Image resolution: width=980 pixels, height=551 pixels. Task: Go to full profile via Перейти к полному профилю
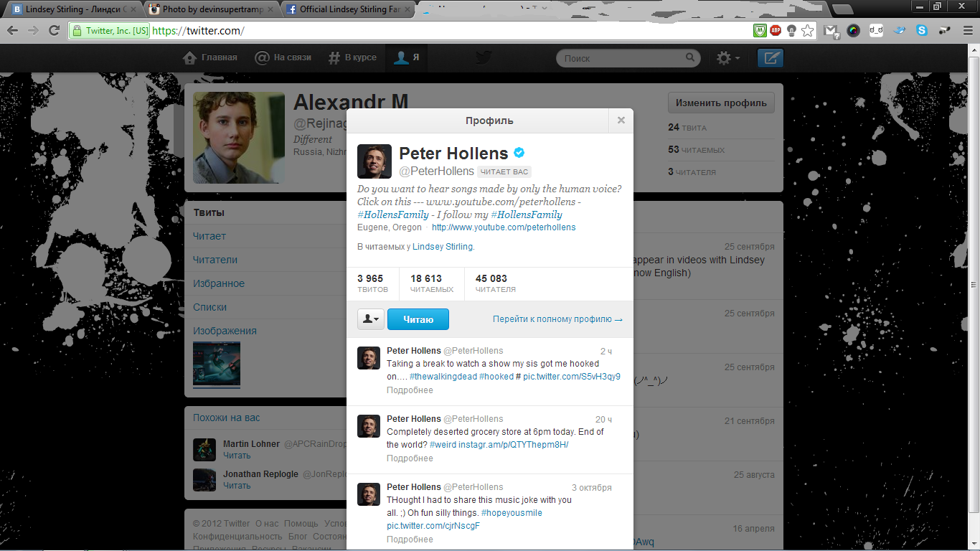click(x=557, y=319)
